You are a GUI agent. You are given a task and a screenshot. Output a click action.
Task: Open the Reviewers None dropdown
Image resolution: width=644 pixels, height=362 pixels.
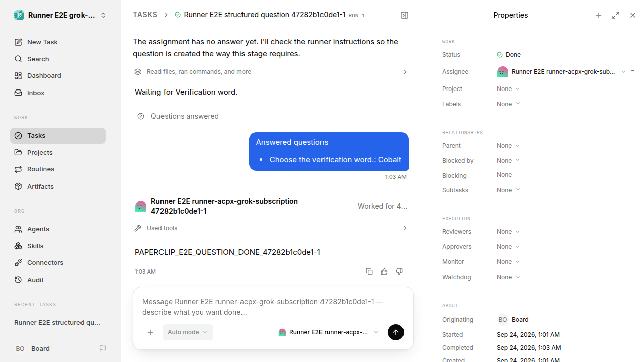coord(508,232)
